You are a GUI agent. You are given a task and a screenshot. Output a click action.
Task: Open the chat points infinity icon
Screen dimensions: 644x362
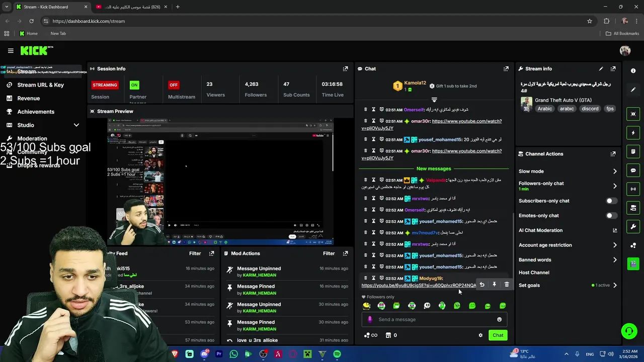(371, 335)
